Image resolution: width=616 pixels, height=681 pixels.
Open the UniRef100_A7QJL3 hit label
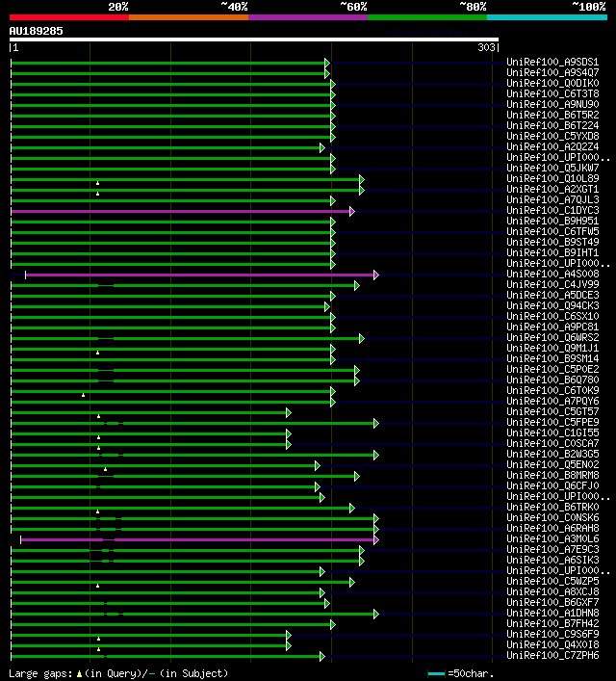tap(552, 199)
